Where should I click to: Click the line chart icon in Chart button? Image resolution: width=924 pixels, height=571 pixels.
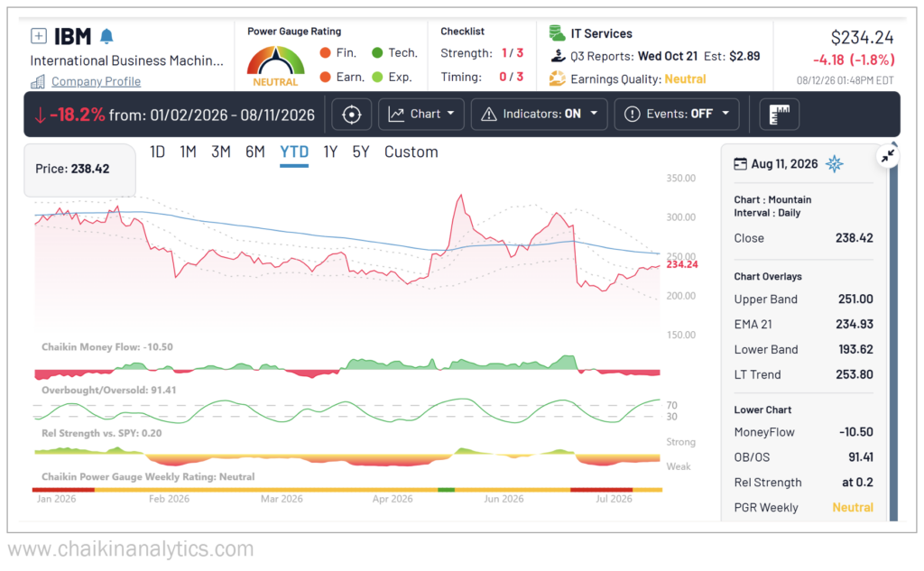click(x=396, y=115)
